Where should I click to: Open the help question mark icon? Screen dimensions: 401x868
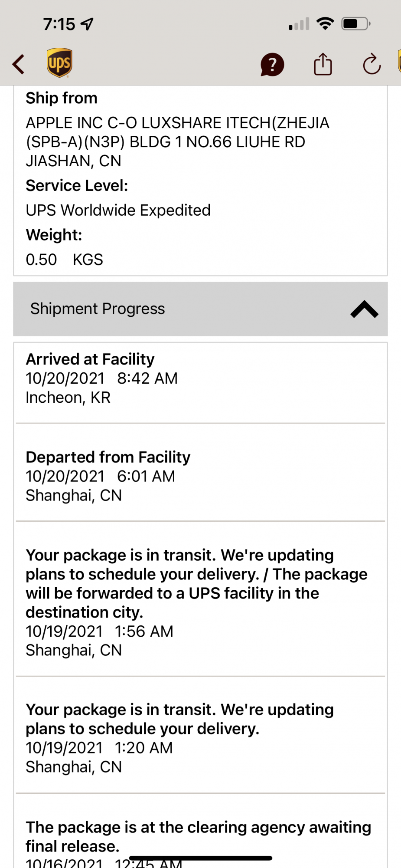click(272, 65)
